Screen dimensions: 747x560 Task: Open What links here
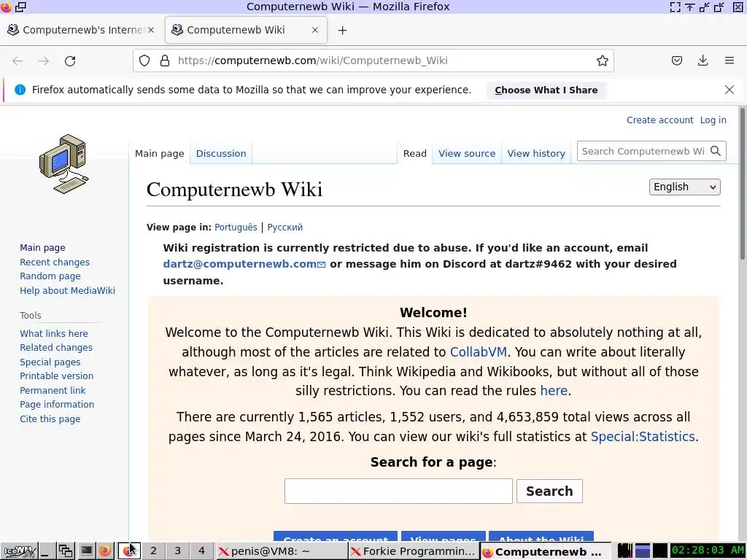(x=54, y=333)
